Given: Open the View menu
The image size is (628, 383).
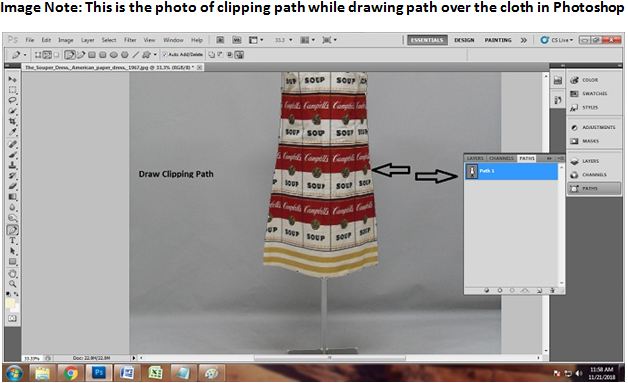Looking at the screenshot, I should (149, 40).
